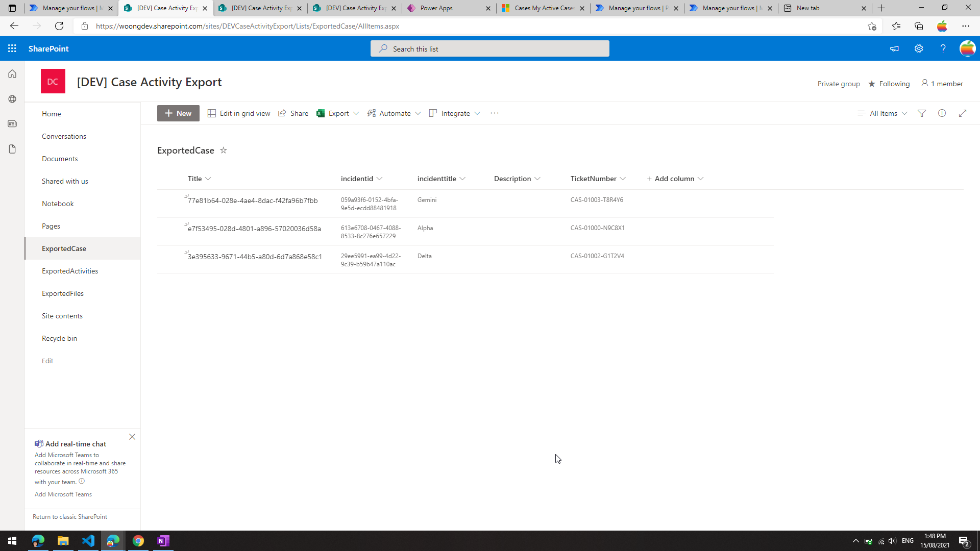980x551 pixels.
Task: Click the New item button
Action: [x=178, y=113]
